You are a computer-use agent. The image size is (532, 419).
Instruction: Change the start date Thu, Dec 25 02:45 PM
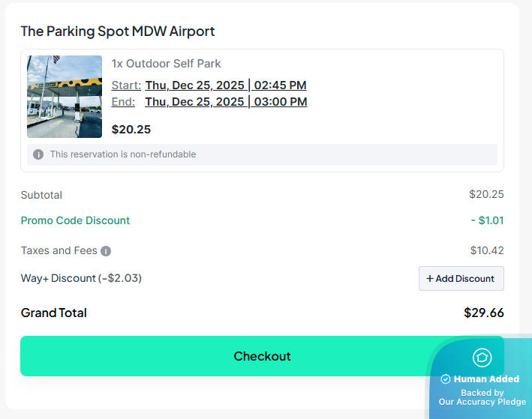tap(226, 85)
